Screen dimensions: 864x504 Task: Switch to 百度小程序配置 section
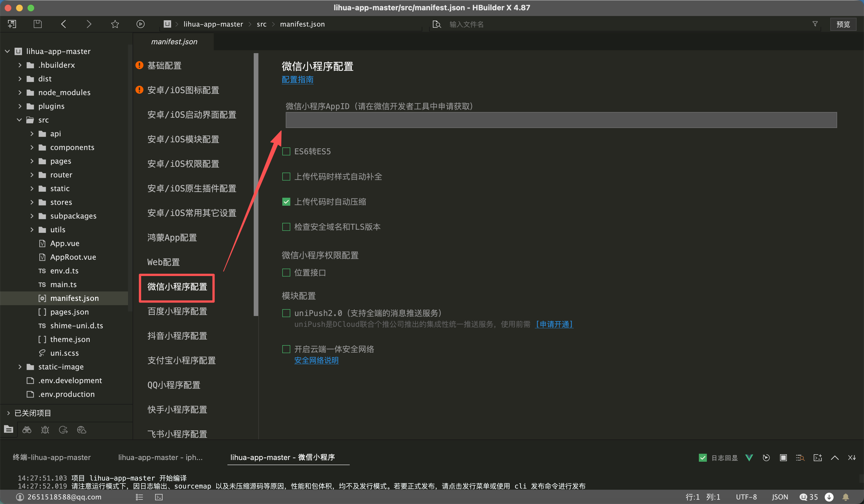177,311
